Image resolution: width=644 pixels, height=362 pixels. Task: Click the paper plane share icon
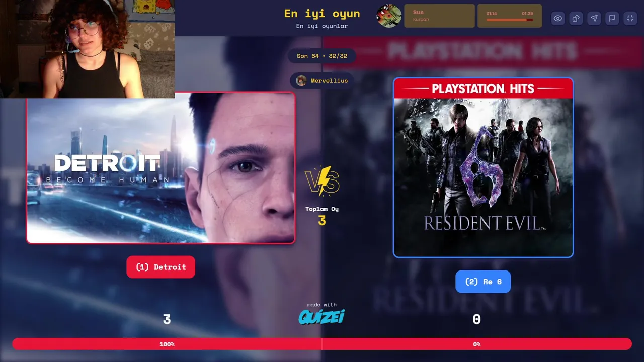[x=594, y=19]
